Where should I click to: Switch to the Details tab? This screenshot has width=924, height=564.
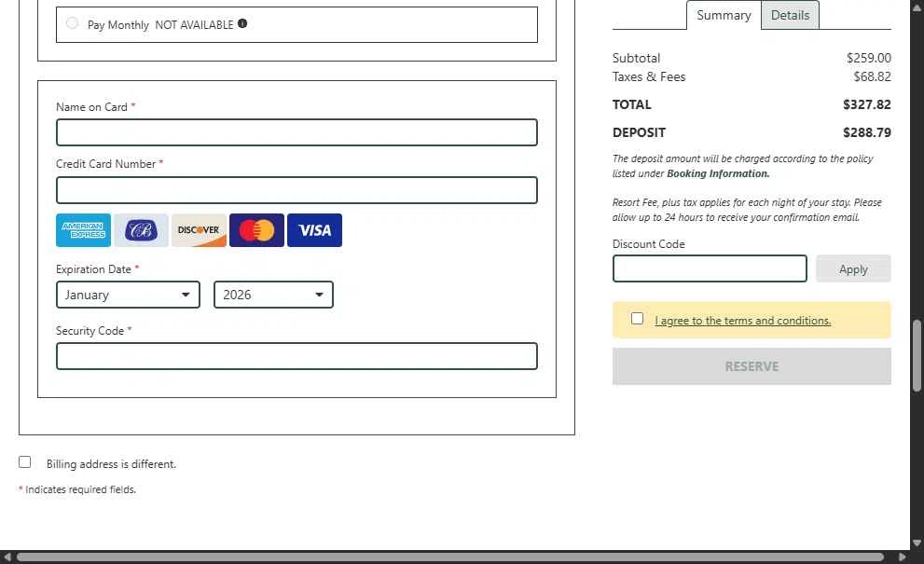click(x=791, y=15)
